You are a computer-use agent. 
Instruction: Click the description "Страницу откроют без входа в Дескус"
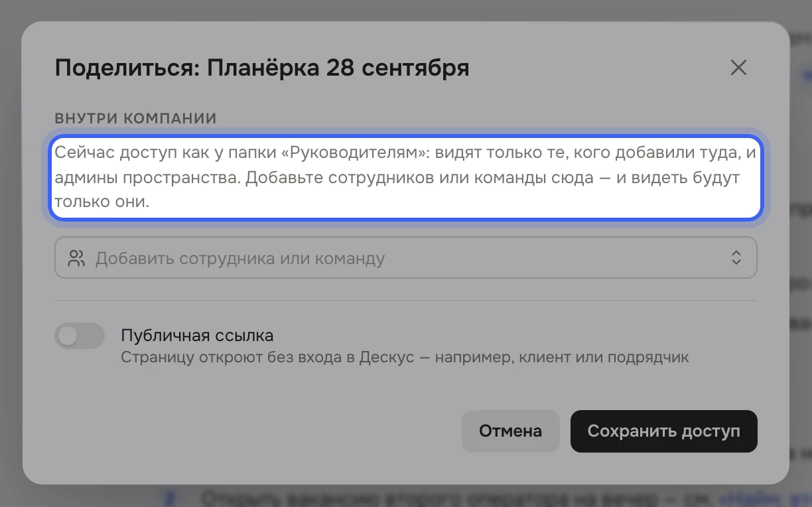click(x=405, y=358)
